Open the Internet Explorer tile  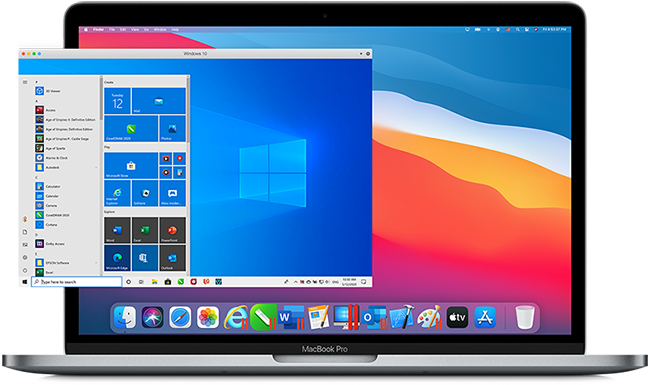click(x=117, y=193)
